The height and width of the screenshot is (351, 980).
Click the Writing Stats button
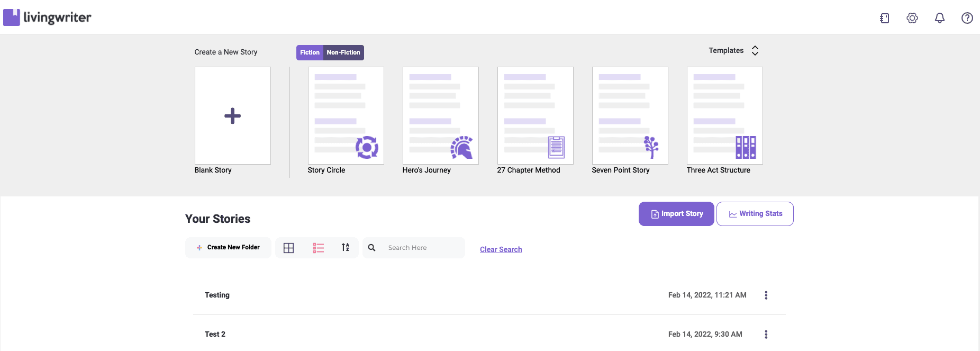point(755,214)
